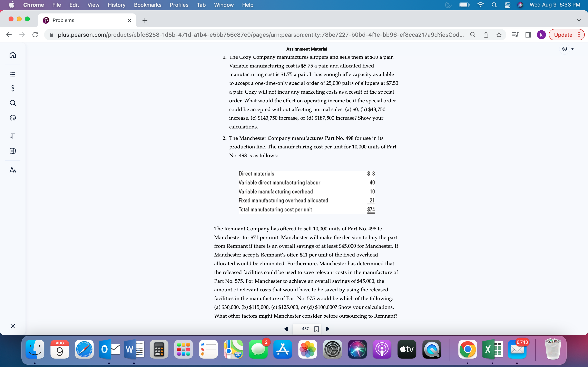Select the page navigation icon in sidebar

pyautogui.click(x=13, y=88)
